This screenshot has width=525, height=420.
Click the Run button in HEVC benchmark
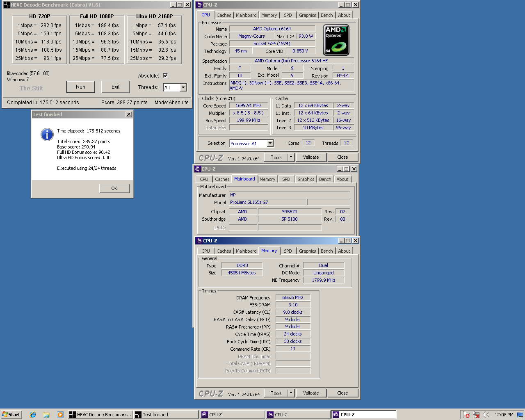80,87
